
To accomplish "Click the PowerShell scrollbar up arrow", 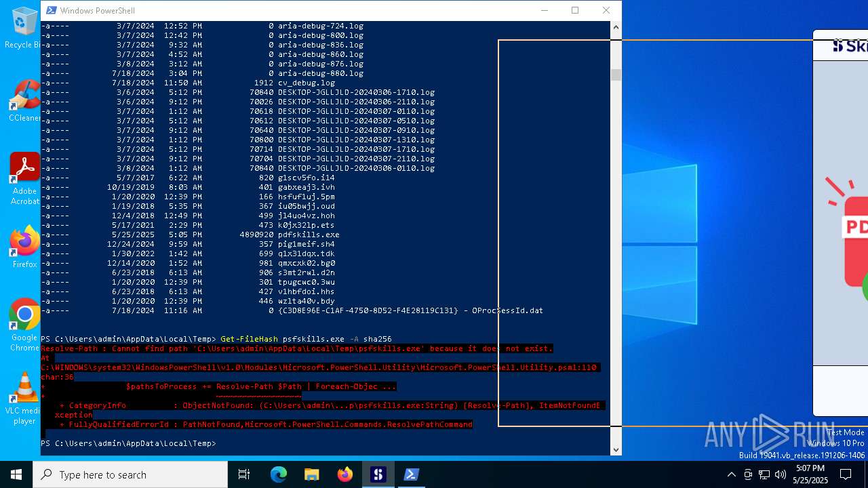I will pos(616,27).
